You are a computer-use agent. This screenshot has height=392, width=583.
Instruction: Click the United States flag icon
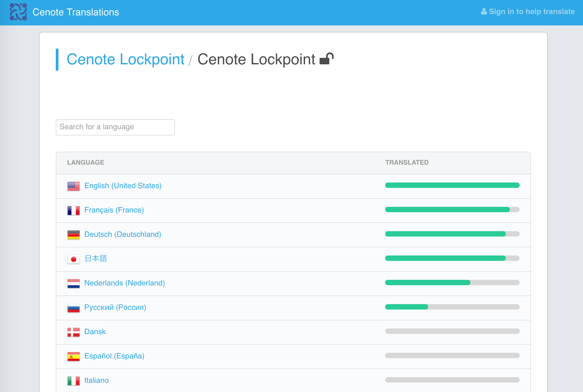[74, 186]
